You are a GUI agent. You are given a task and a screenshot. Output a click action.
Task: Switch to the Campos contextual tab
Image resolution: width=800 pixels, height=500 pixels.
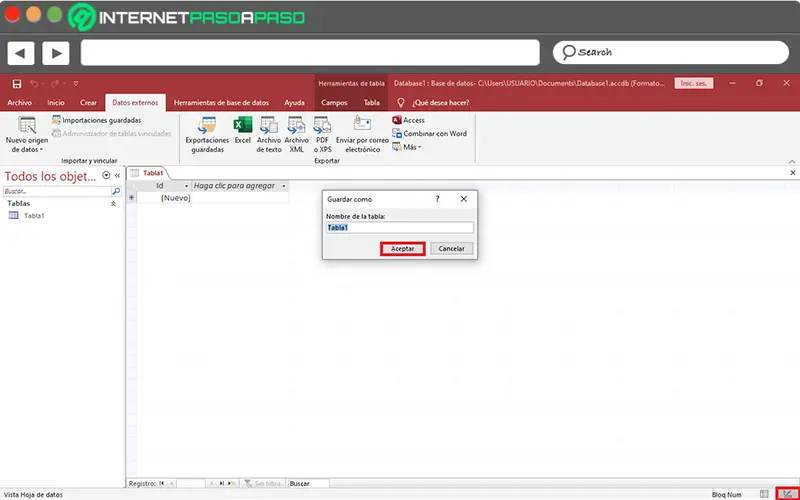tap(334, 103)
